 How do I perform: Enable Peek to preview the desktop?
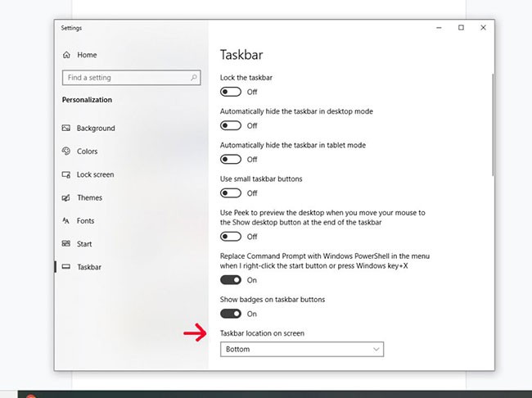pos(231,237)
